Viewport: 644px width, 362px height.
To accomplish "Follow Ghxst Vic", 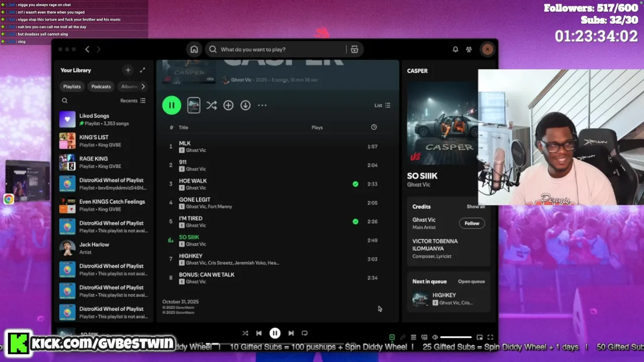I will [472, 223].
